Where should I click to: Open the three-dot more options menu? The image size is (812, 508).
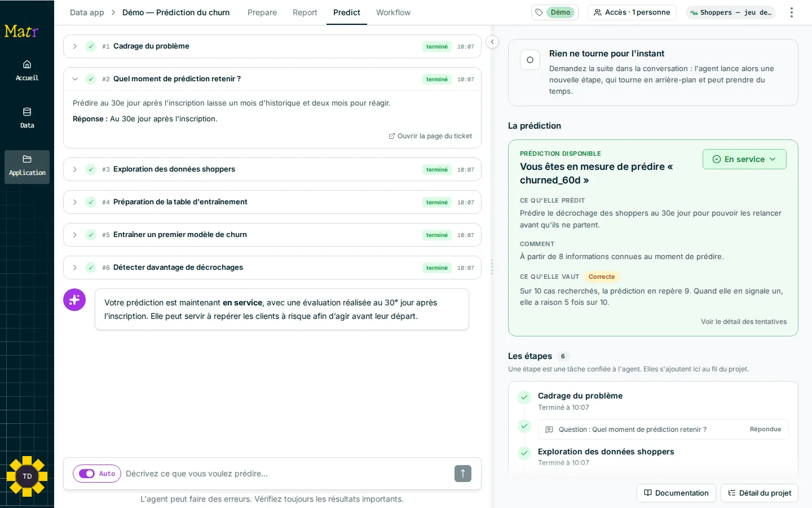pyautogui.click(x=792, y=12)
